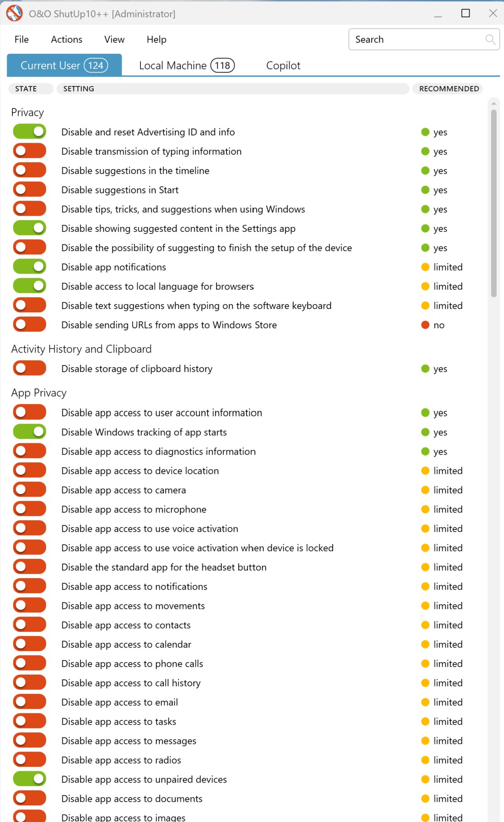The width and height of the screenshot is (504, 822).
Task: Click the 118 count badge on Local Machine
Action: (223, 66)
